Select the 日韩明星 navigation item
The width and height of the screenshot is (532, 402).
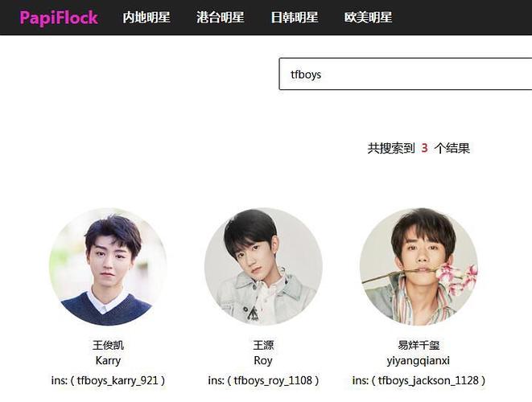tap(294, 18)
